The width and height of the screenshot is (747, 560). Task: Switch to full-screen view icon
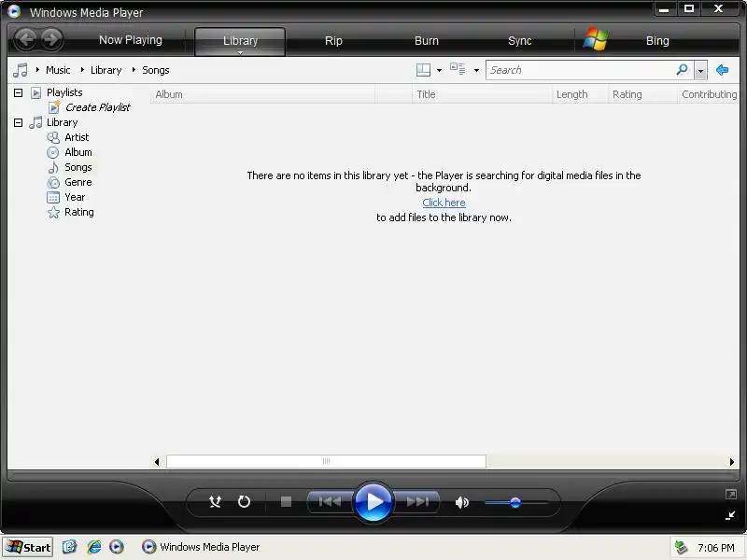(x=730, y=495)
